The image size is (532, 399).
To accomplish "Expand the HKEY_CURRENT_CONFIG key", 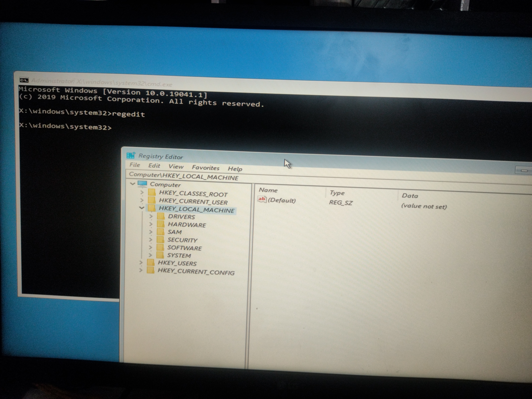I will point(141,270).
